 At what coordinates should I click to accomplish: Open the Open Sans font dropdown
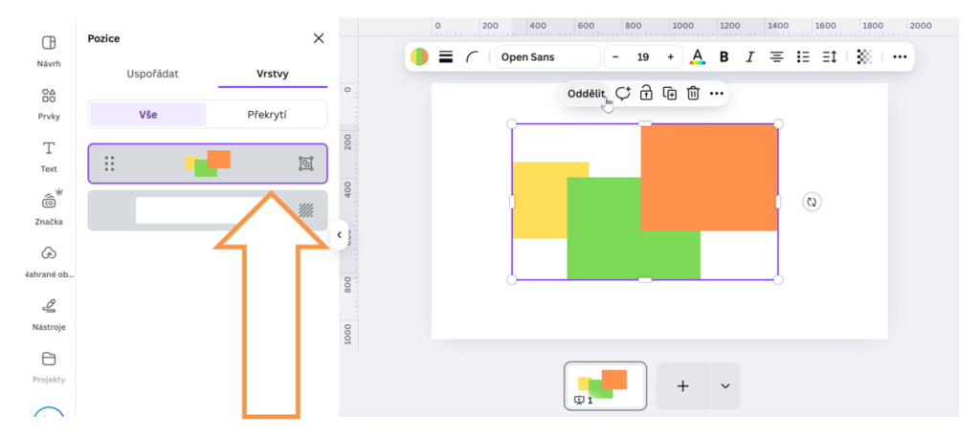[x=546, y=57]
